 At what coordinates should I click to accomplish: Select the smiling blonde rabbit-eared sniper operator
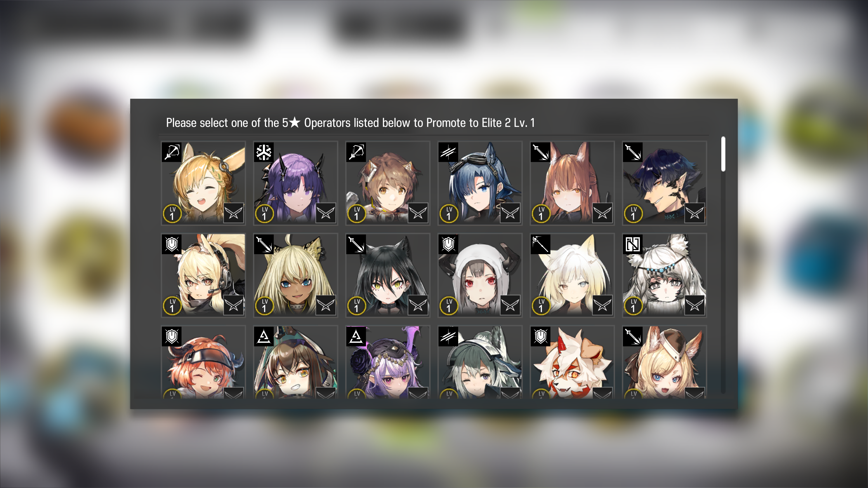(203, 183)
